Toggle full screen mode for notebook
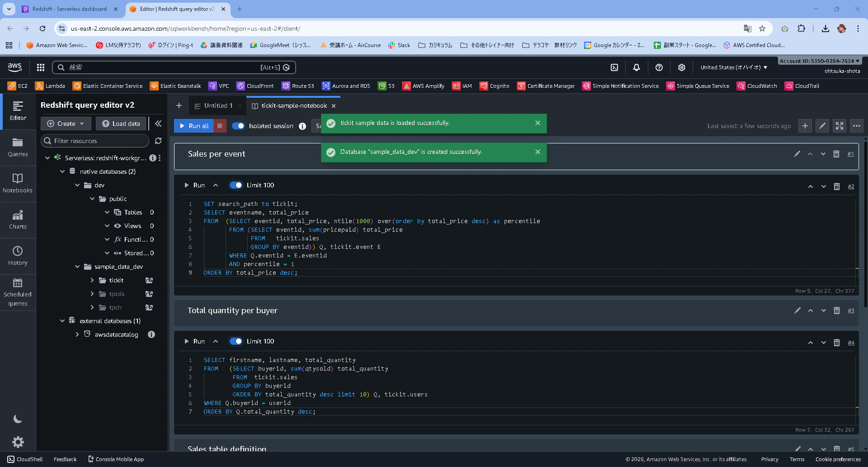868x467 pixels. tap(840, 126)
